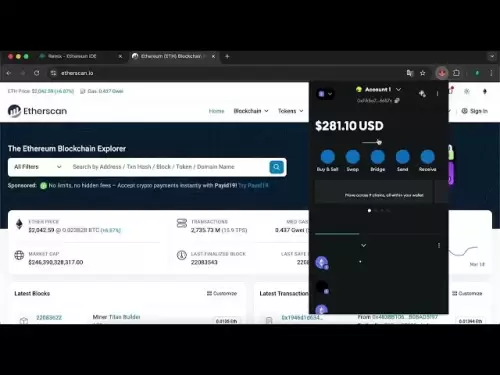The height and width of the screenshot is (375, 500).
Task: Click the Search by Address input field
Action: pos(168,167)
